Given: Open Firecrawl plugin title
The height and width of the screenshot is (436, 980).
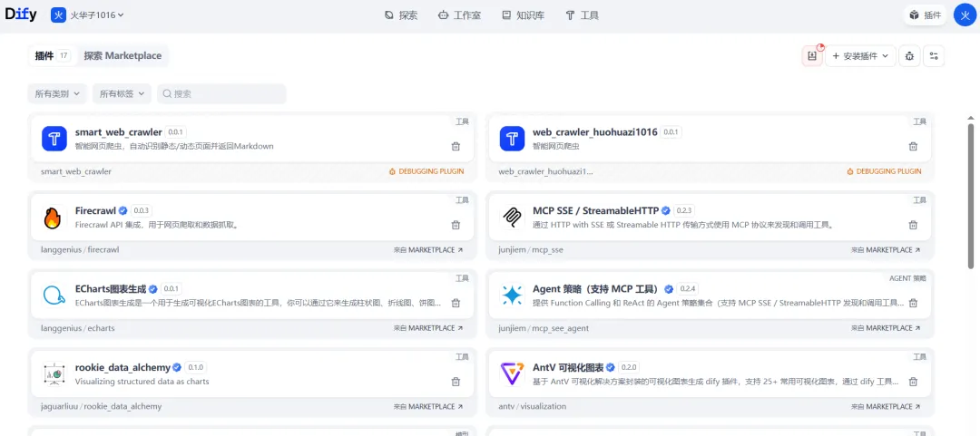Looking at the screenshot, I should point(95,210).
